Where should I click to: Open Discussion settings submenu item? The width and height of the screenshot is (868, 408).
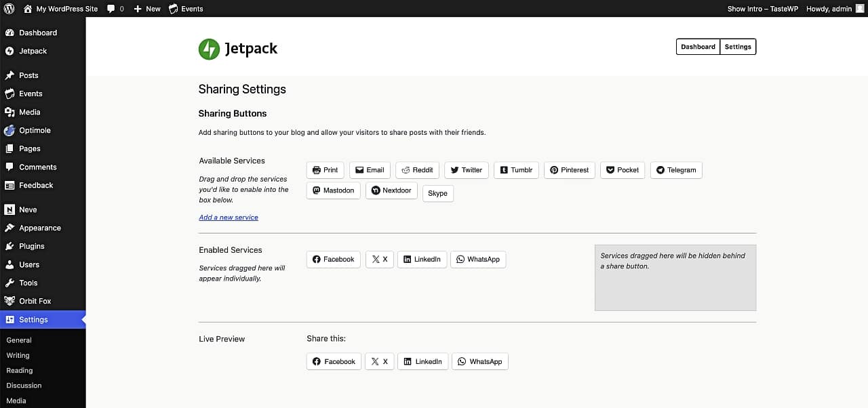click(x=24, y=386)
